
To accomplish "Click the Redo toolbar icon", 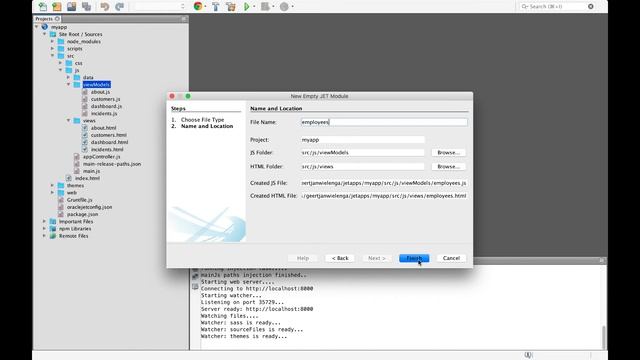I will (x=119, y=6).
